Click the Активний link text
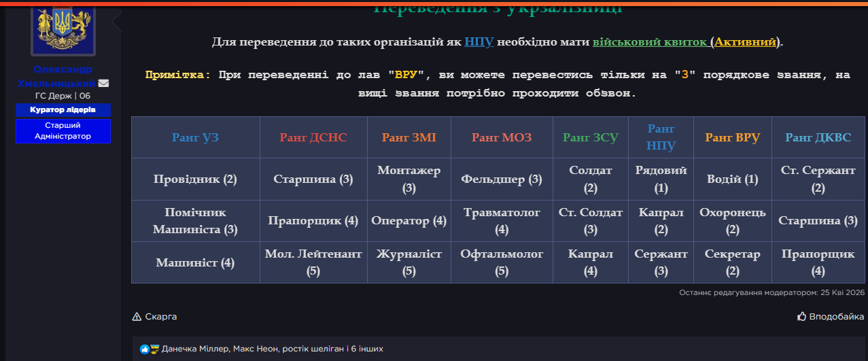868x361 pixels. pyautogui.click(x=745, y=41)
